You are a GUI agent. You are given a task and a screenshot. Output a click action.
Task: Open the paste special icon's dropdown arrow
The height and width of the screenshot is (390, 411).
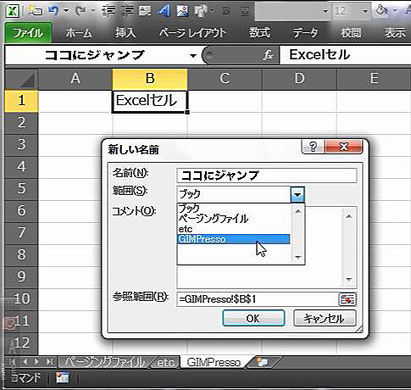point(212,11)
